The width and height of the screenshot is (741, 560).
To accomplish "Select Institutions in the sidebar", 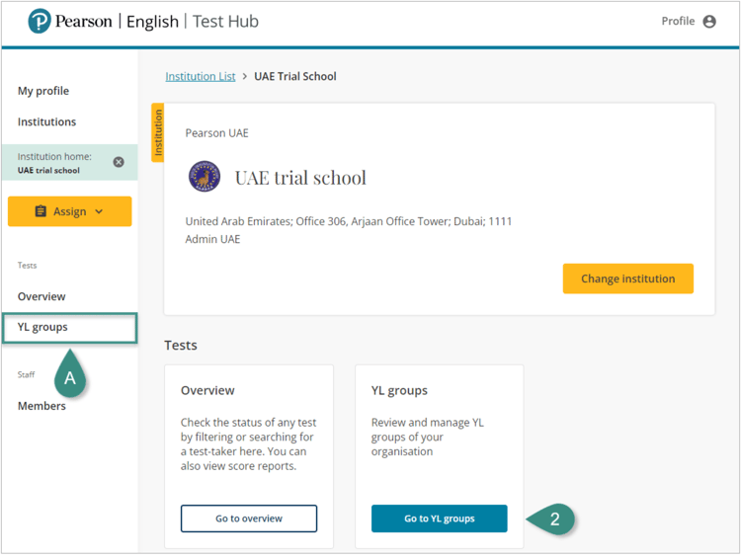I will pyautogui.click(x=46, y=121).
